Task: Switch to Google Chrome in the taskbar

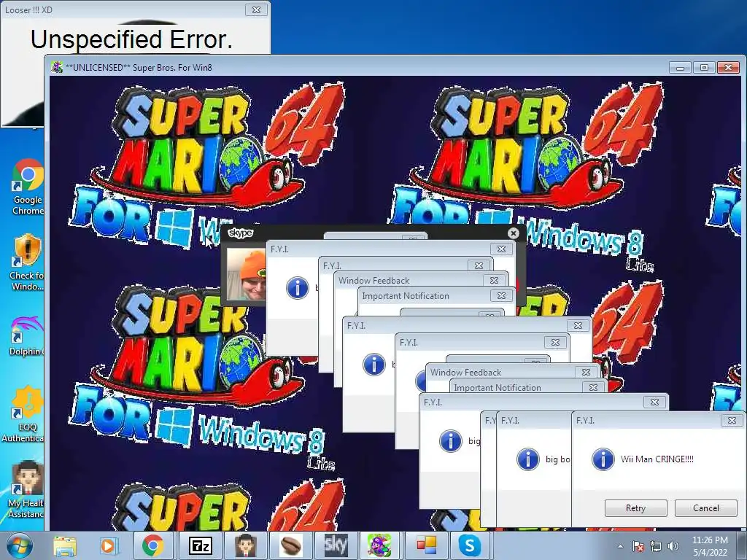Action: (x=152, y=545)
